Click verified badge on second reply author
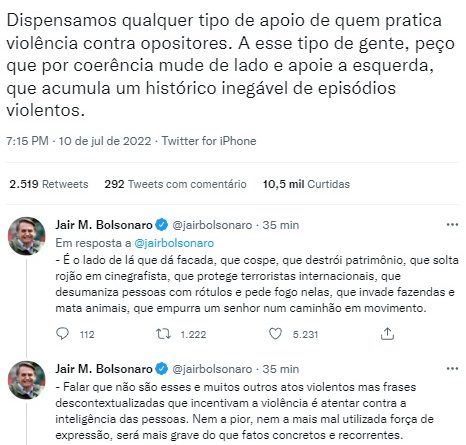This screenshot has width=466, height=445. click(162, 369)
